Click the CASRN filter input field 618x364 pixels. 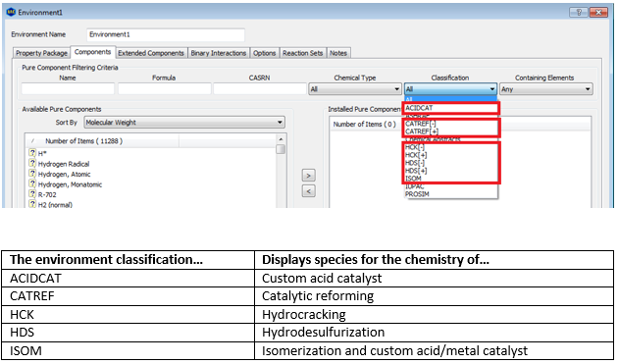(x=260, y=88)
